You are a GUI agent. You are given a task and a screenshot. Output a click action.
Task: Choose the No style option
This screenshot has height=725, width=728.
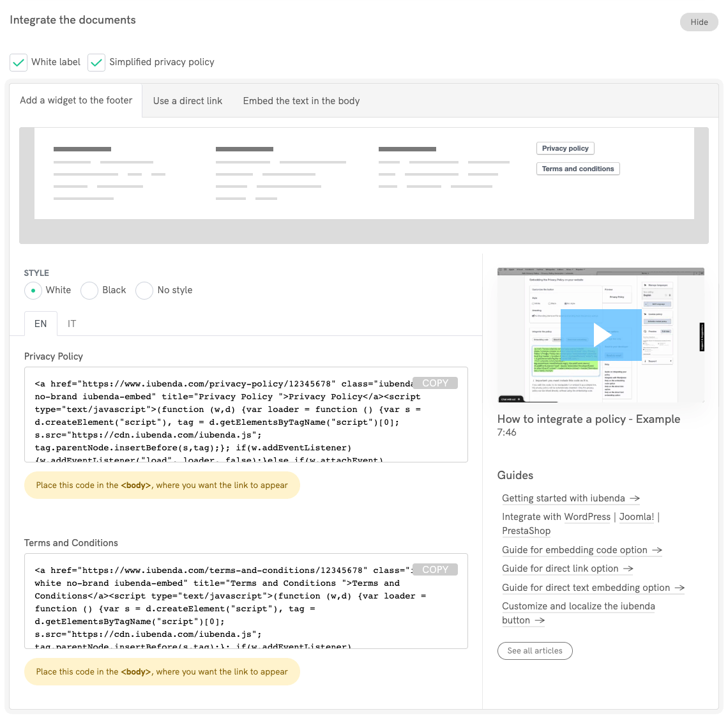coord(144,290)
